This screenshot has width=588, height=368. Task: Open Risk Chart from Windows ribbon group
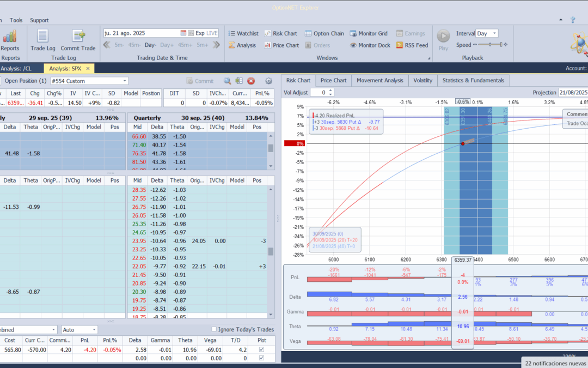(x=280, y=33)
